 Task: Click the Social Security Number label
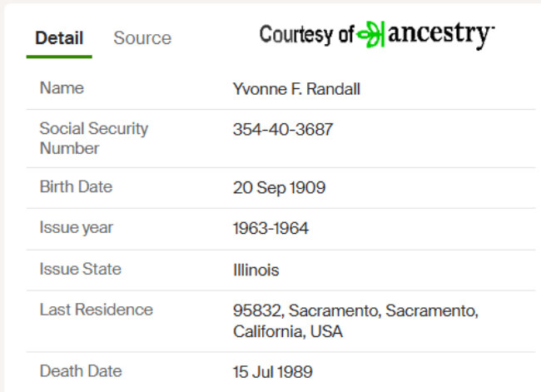coord(94,138)
